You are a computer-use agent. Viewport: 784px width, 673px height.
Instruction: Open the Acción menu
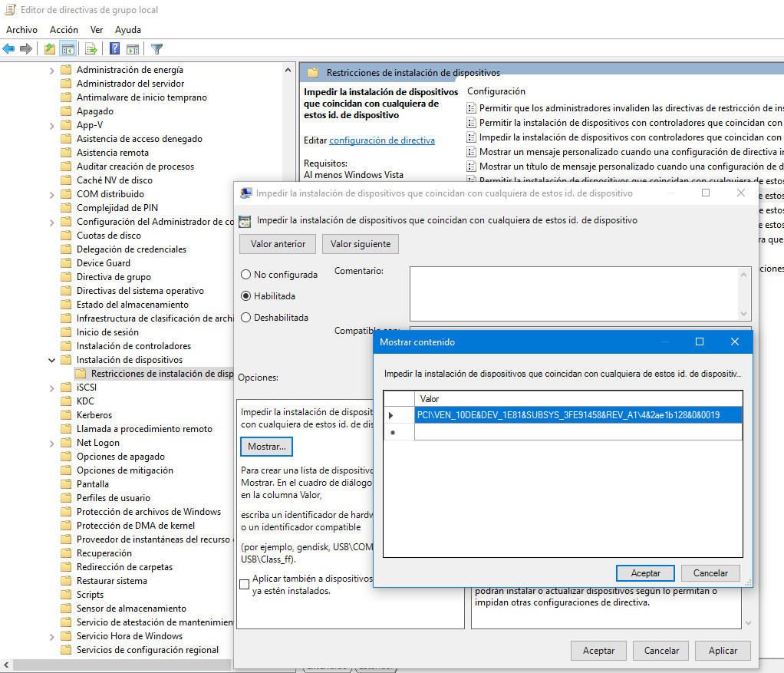click(64, 29)
